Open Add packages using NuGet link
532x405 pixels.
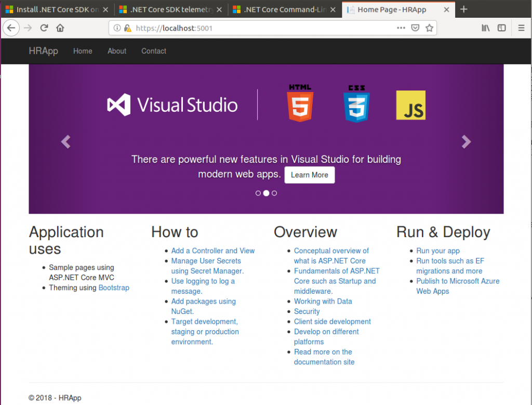tap(203, 306)
